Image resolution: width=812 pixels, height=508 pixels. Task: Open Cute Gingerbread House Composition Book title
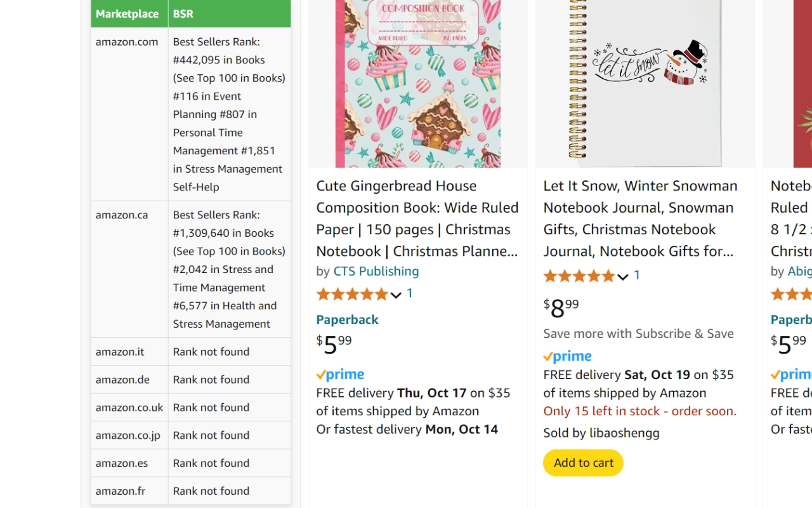pyautogui.click(x=417, y=218)
